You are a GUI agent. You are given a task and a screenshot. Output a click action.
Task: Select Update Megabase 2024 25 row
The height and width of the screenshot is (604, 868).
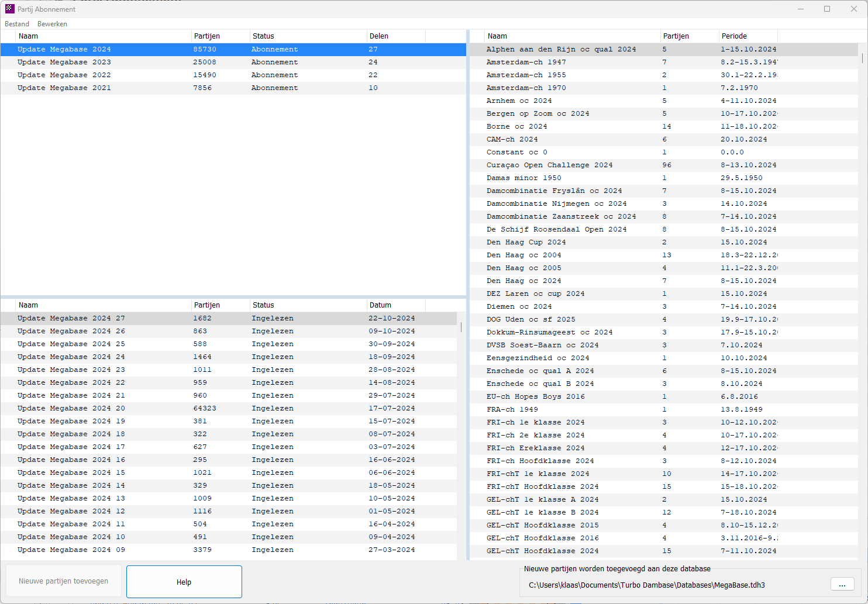[229, 344]
